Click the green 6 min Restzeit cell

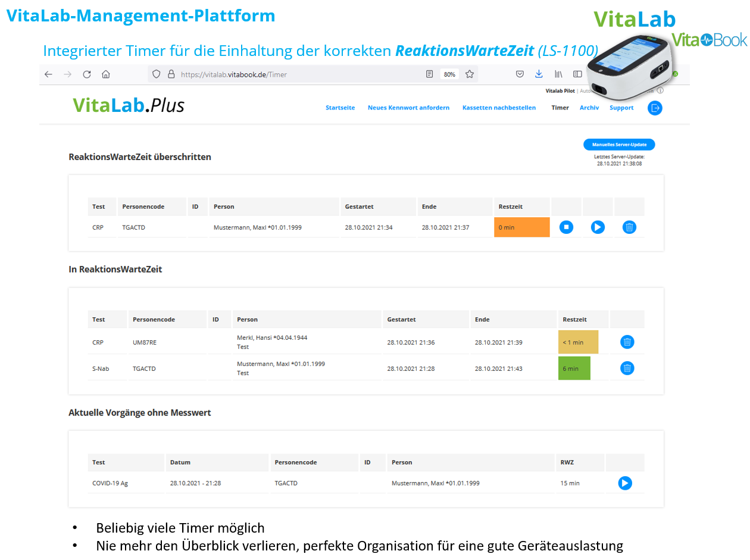[x=574, y=368]
